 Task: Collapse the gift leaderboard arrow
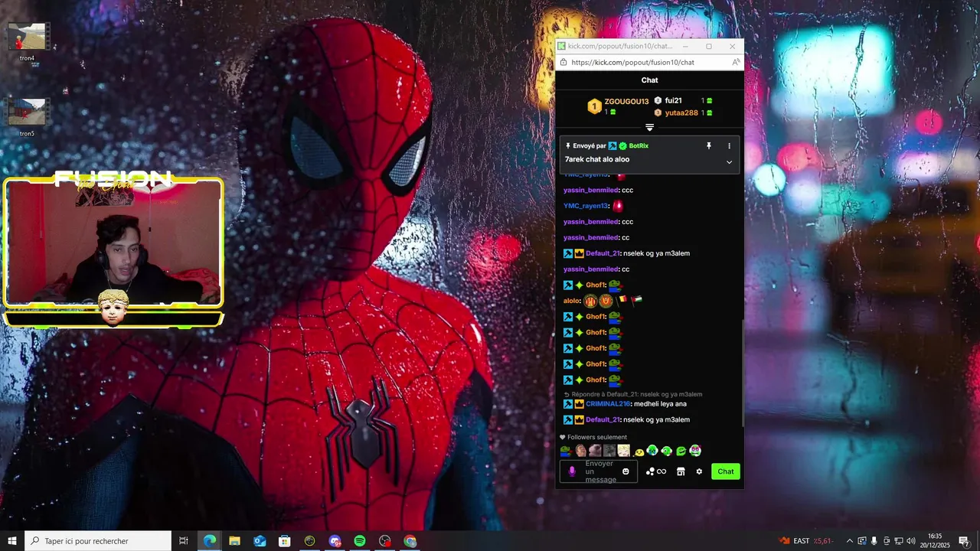[649, 127]
